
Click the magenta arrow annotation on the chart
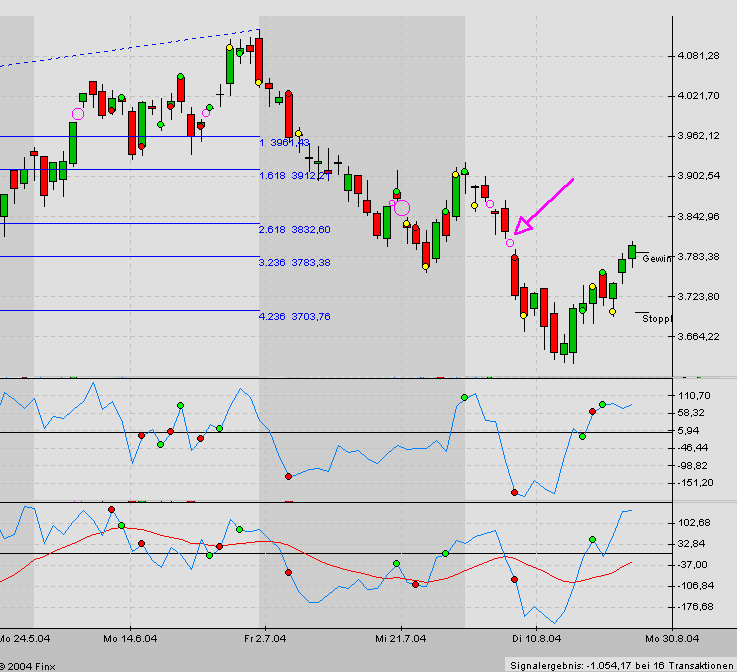pyautogui.click(x=547, y=204)
